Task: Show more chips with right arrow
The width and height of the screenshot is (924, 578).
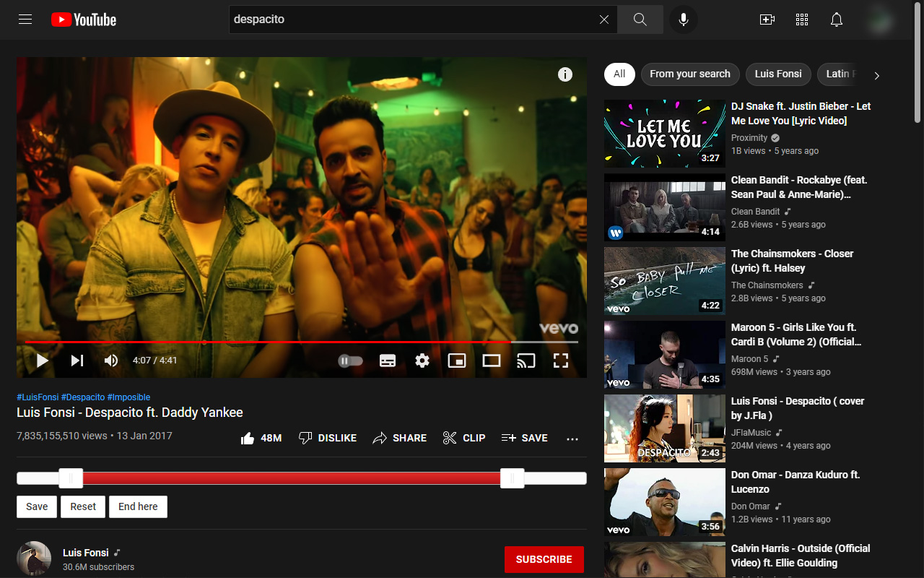Action: pyautogui.click(x=877, y=75)
